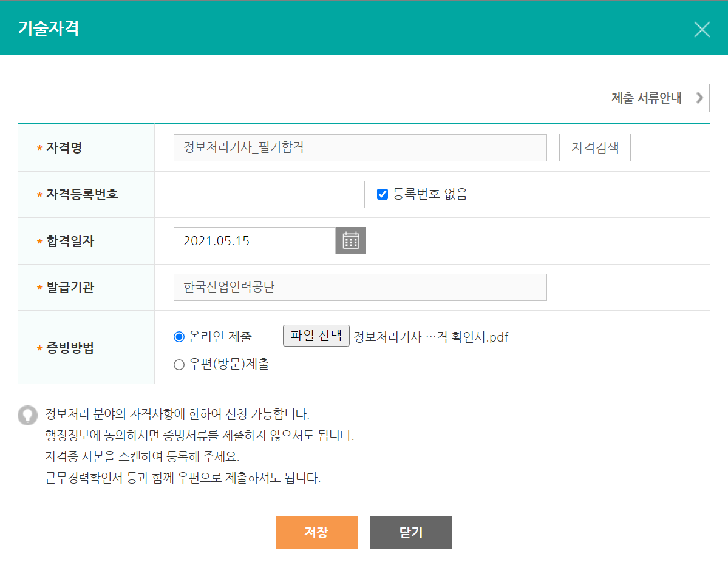Select the 우편(방문)제출 radio button

(179, 365)
